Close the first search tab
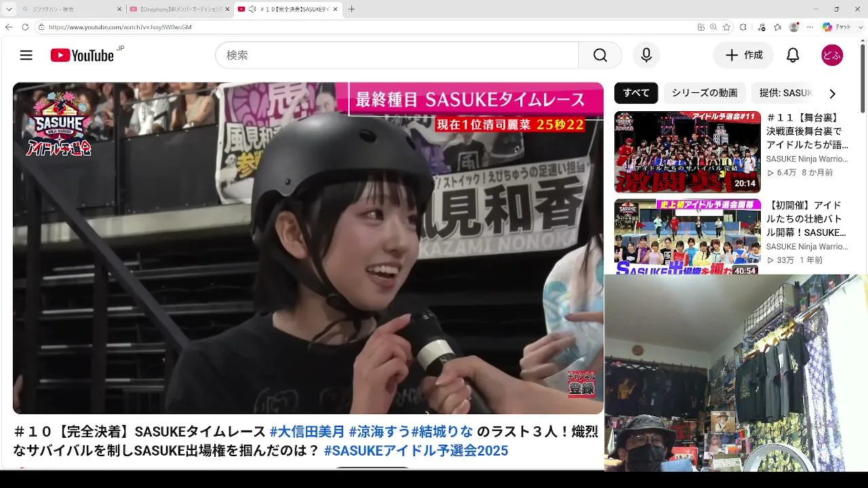The width and height of the screenshot is (868, 488). 118,9
